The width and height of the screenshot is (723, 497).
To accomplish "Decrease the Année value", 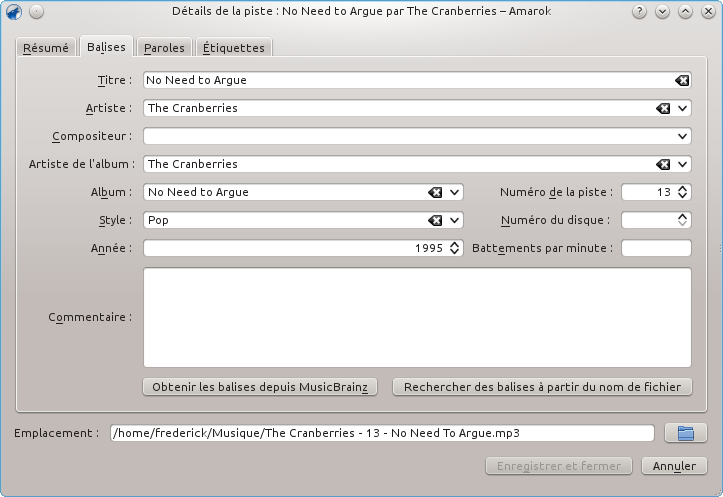I will tap(454, 252).
